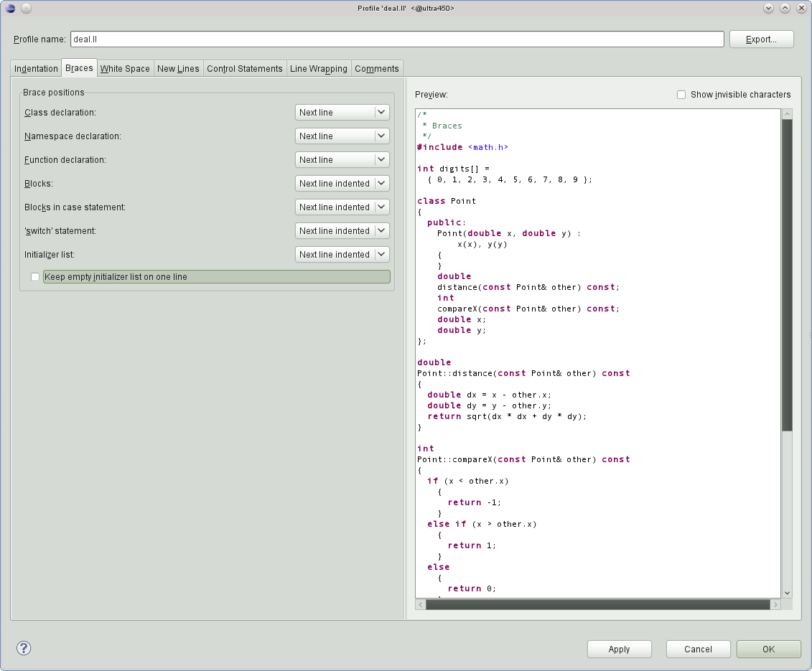Check Show invisible characters in the preview
The width and height of the screenshot is (812, 671).
click(x=681, y=94)
